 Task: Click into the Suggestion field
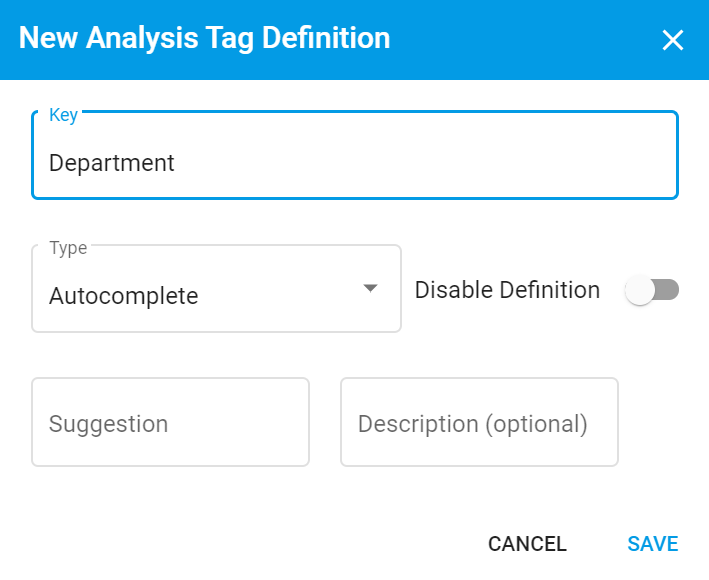pos(170,422)
